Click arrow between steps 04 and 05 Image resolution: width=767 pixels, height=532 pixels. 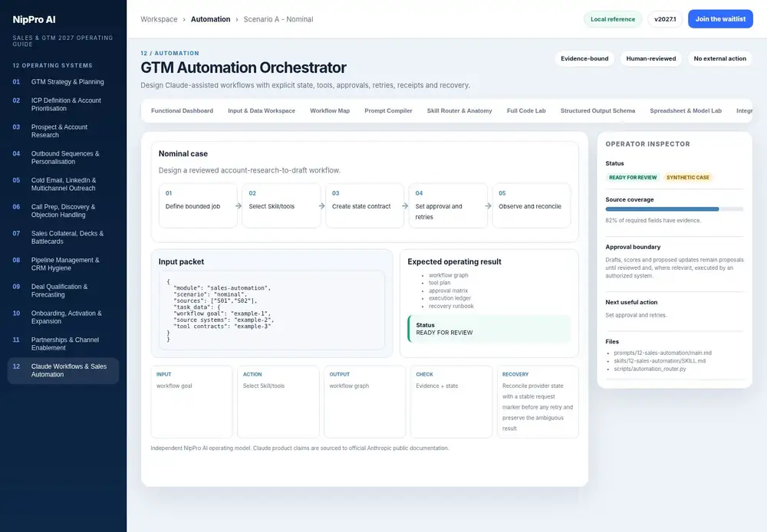(488, 206)
